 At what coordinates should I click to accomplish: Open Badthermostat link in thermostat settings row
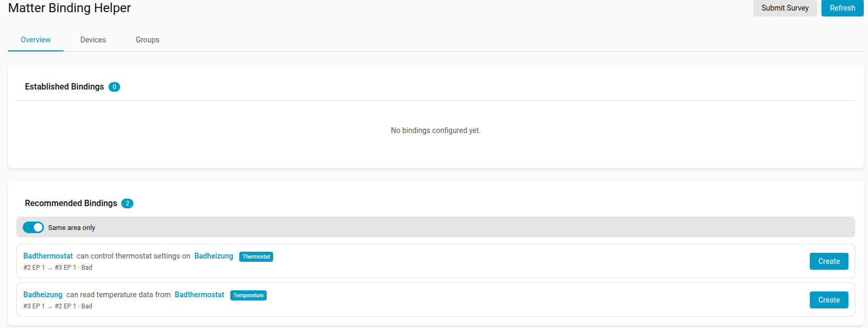[x=48, y=256]
